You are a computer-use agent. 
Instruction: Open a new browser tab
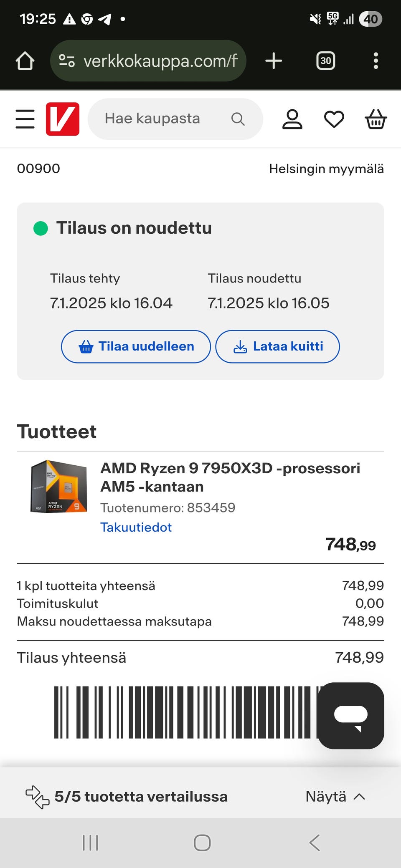point(274,61)
